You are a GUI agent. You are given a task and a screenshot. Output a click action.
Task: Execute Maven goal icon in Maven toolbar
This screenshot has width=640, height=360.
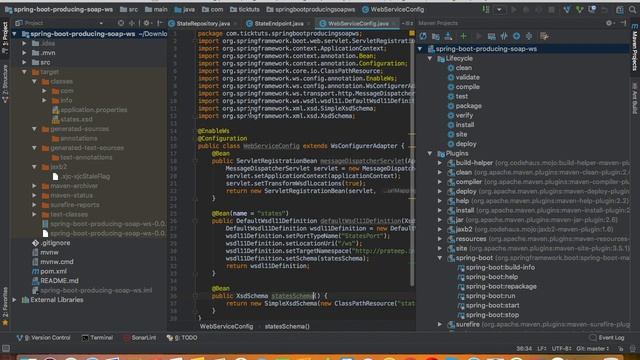[491, 36]
